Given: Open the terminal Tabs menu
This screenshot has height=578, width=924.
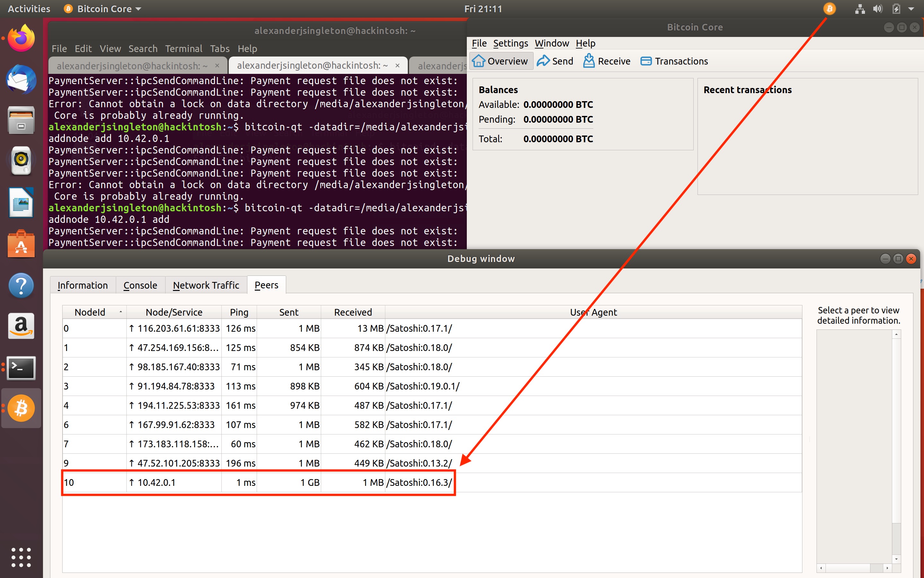Looking at the screenshot, I should [x=219, y=48].
